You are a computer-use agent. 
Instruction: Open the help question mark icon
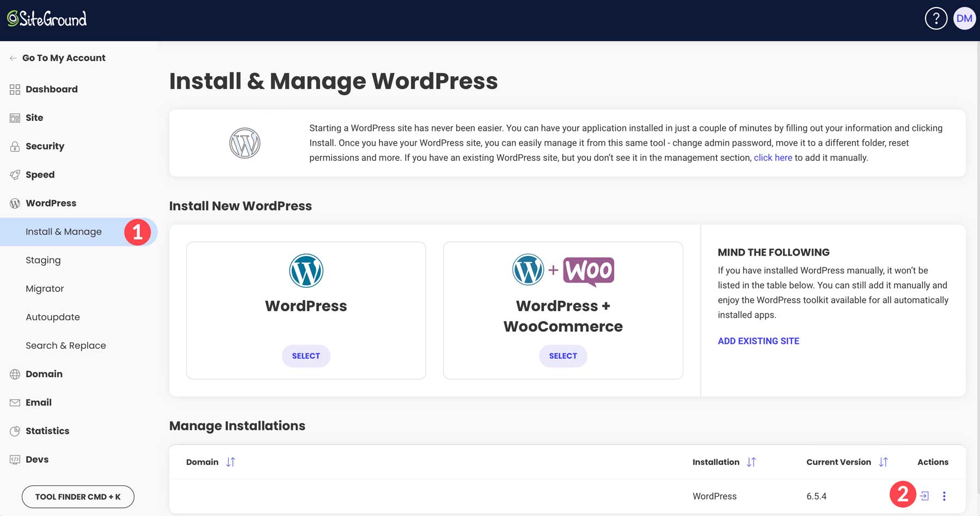[x=935, y=18]
